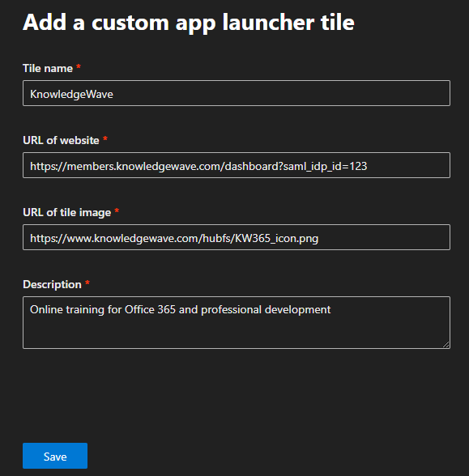Click the Tile name label

click(48, 68)
